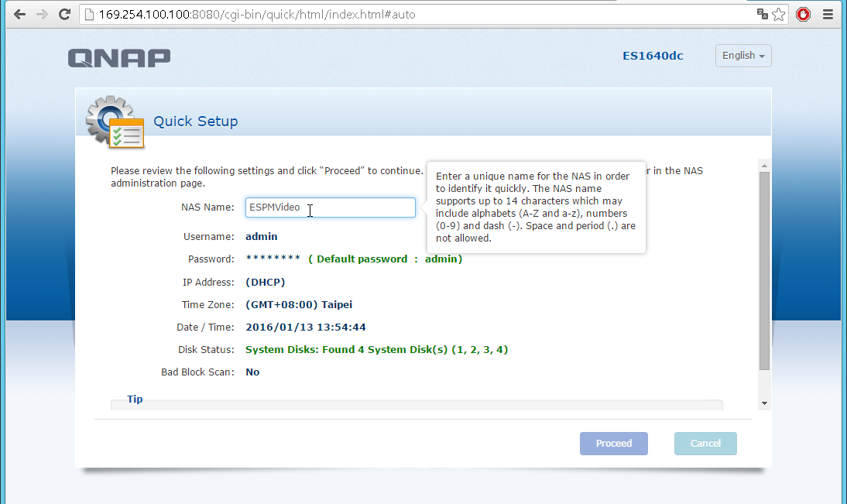The image size is (847, 504).
Task: Click the browser Forward arrow
Action: 42,14
